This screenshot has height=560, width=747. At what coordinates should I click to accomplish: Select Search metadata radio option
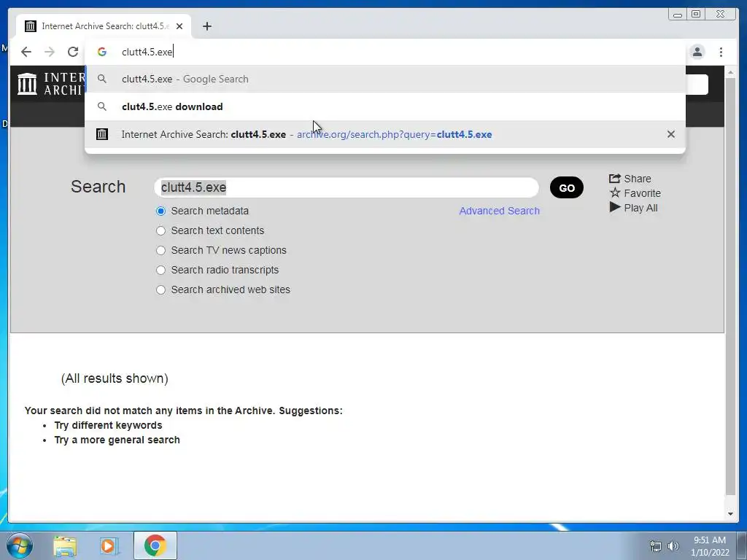coord(161,211)
